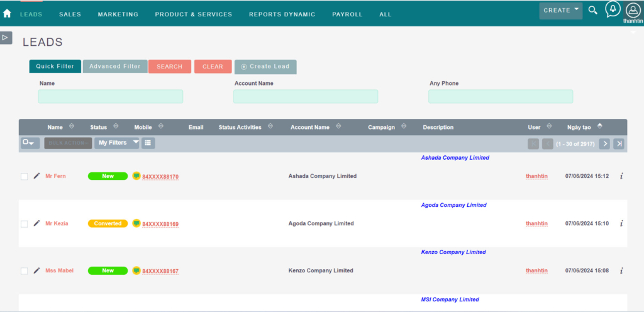Screen dimensions: 644x312
Task: Click SMS icon beside Mr Kezia's mobile
Action: pyautogui.click(x=136, y=223)
